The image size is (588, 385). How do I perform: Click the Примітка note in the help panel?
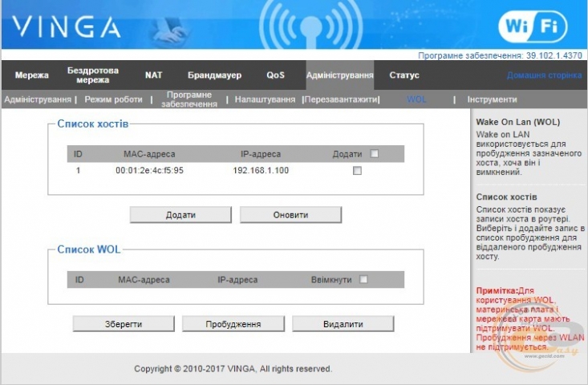coord(530,318)
